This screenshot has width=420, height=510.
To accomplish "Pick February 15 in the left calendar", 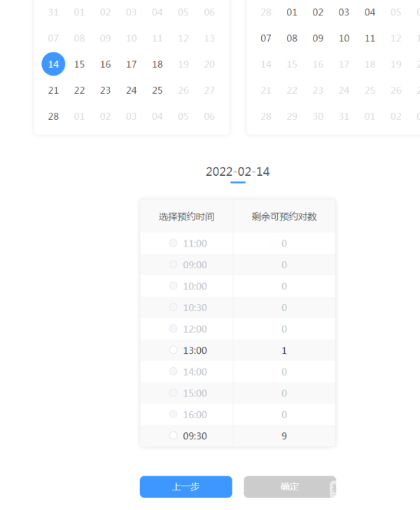I will [x=79, y=64].
